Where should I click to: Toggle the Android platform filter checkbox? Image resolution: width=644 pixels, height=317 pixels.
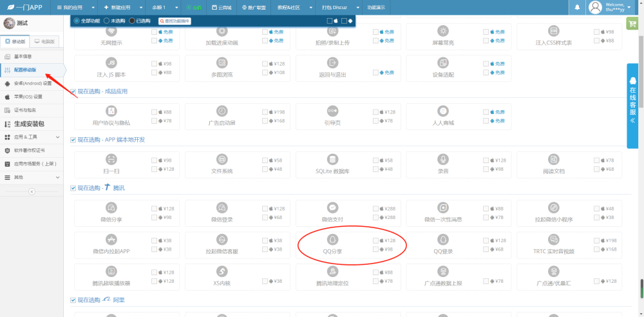pyautogui.click(x=344, y=21)
